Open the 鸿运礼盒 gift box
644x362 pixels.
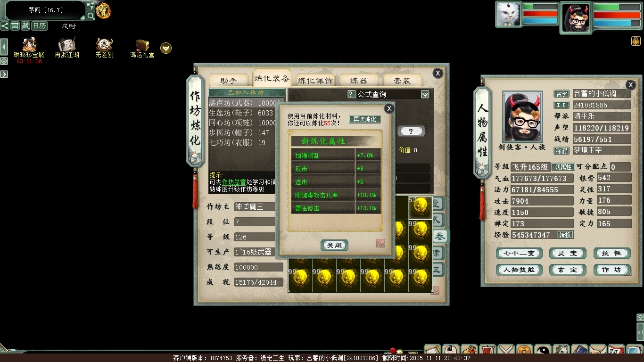(x=142, y=46)
